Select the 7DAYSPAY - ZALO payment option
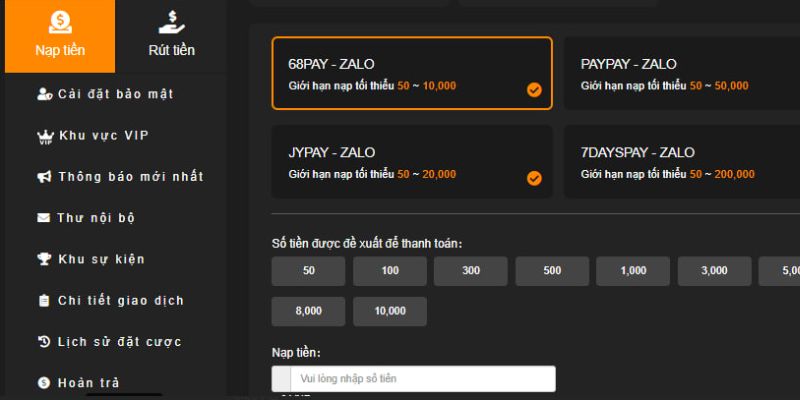800x400 pixels. click(x=682, y=161)
